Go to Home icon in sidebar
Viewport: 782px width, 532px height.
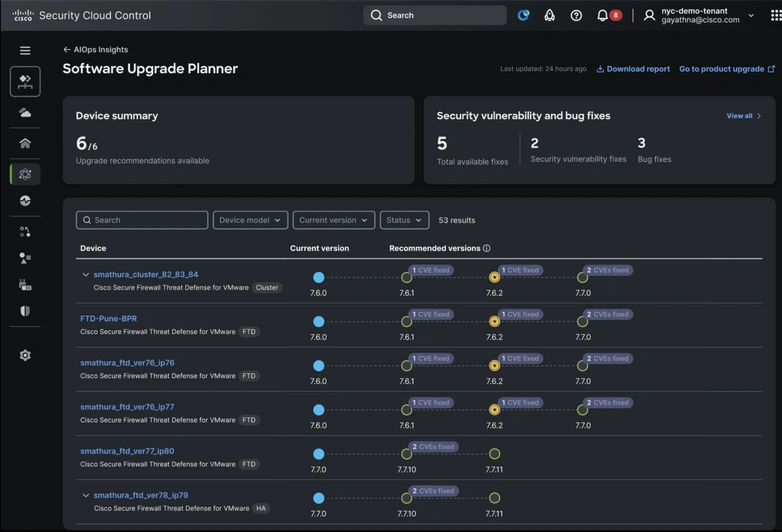[x=25, y=144]
